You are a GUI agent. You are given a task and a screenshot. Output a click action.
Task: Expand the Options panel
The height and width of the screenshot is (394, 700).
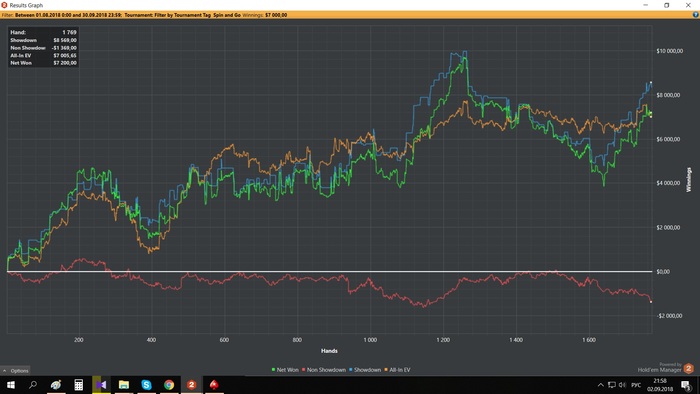pos(16,370)
